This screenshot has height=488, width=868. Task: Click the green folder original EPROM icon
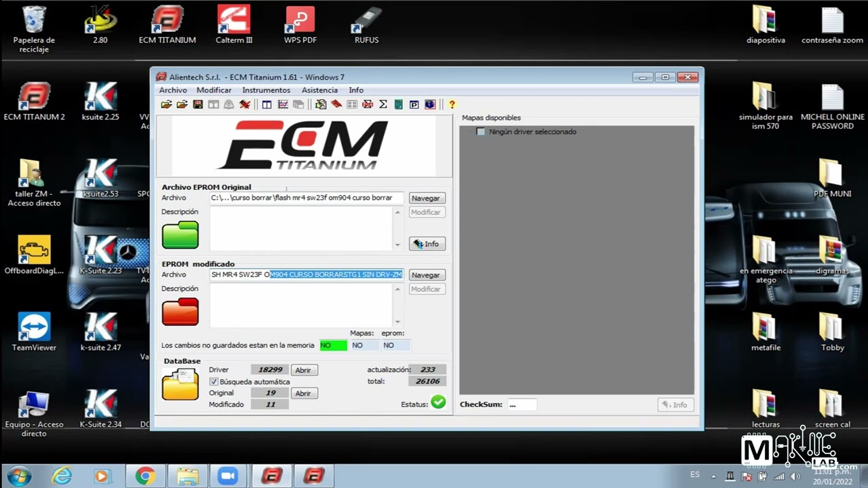180,235
